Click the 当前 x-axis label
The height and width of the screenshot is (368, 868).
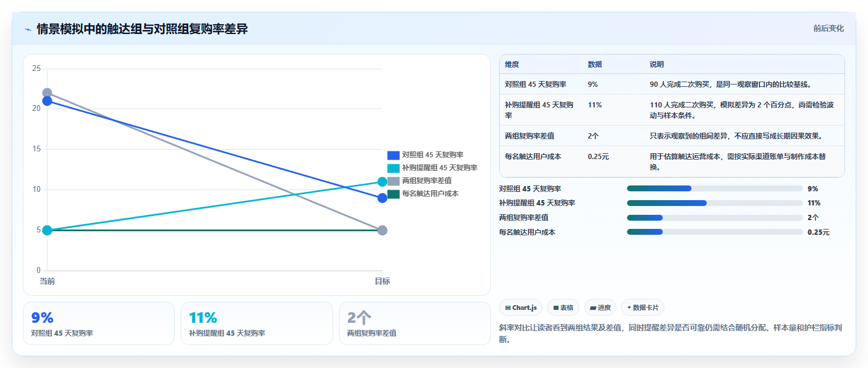[48, 282]
